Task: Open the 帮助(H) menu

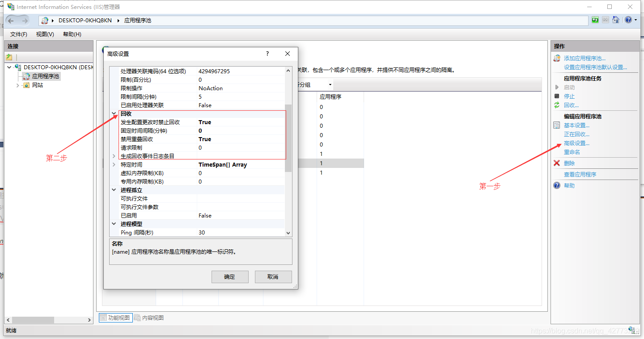Action: click(72, 34)
